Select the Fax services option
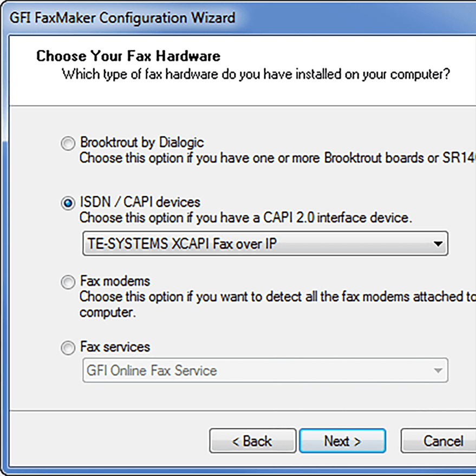The height and width of the screenshot is (476, 476). pos(68,348)
